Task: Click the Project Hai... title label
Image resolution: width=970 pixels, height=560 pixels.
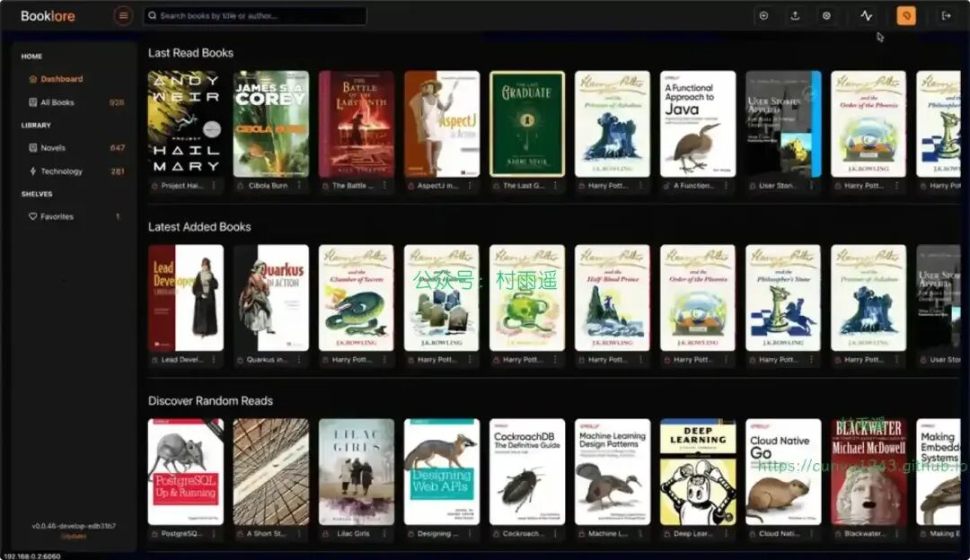Action: tap(181, 186)
